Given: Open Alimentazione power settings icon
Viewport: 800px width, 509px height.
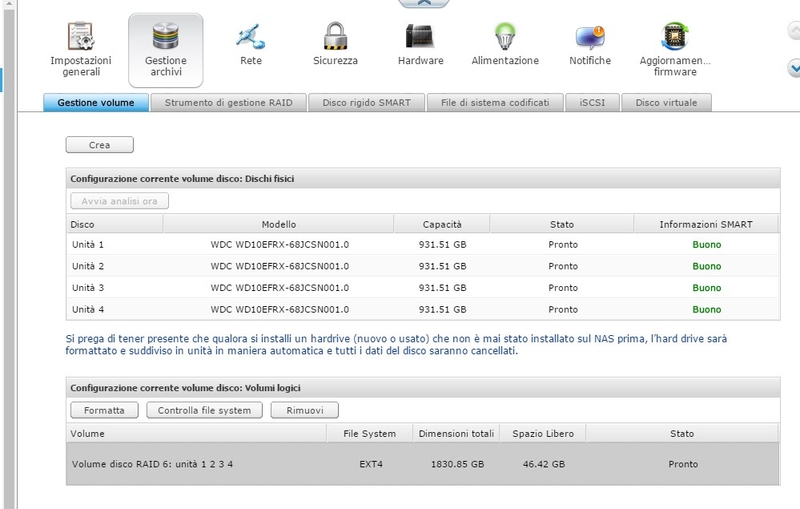Looking at the screenshot, I should [x=505, y=38].
